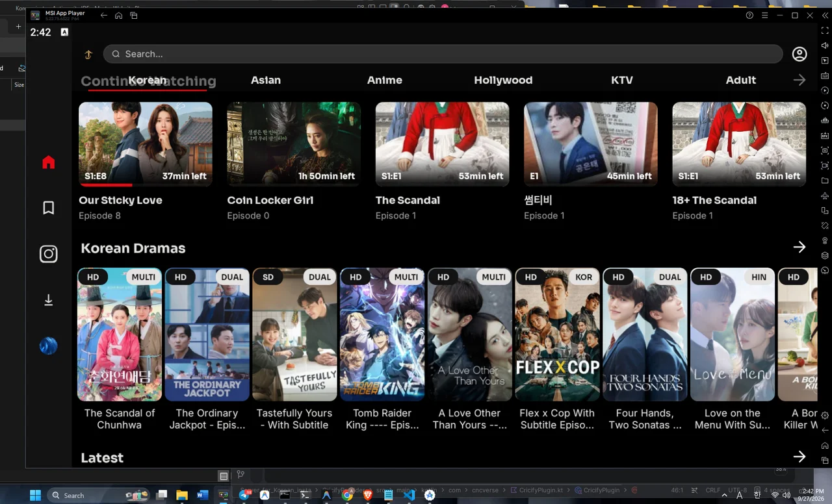This screenshot has height=504, width=832.
Task: Resume Coin Locker Girl thumbnail
Action: (294, 144)
